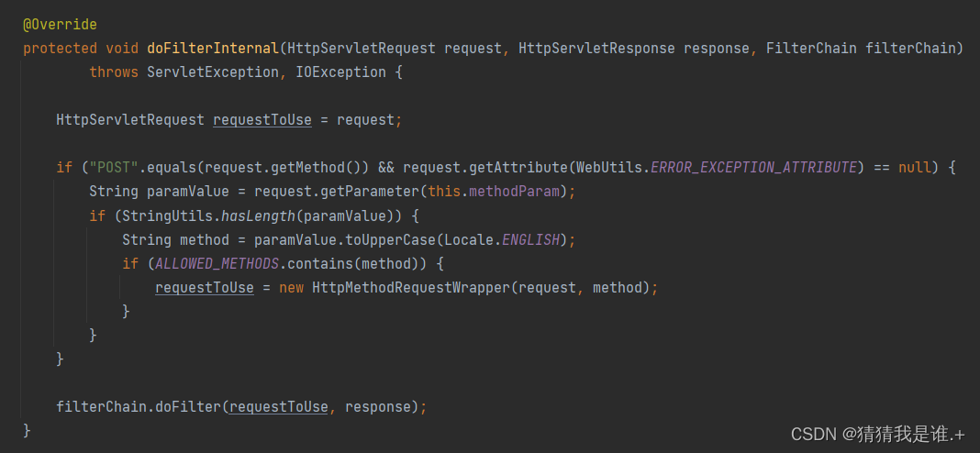
Task: Click the hasLength method call
Action: coord(253,215)
